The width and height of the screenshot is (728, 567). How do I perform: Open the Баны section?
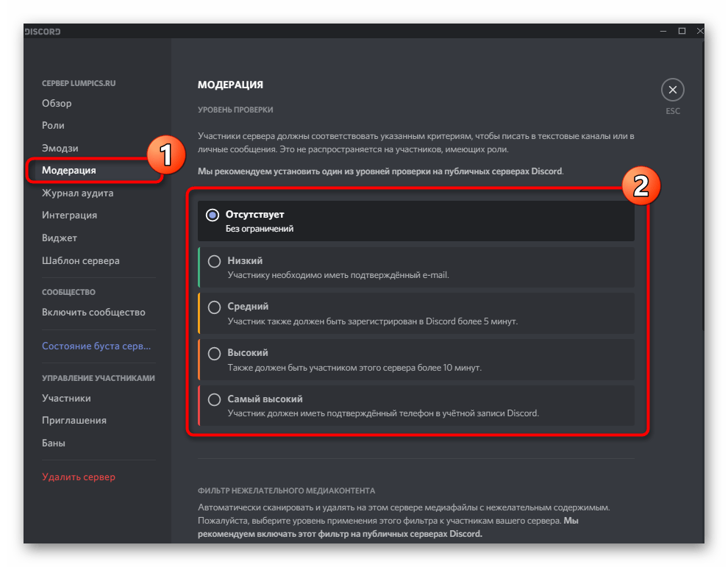[54, 443]
